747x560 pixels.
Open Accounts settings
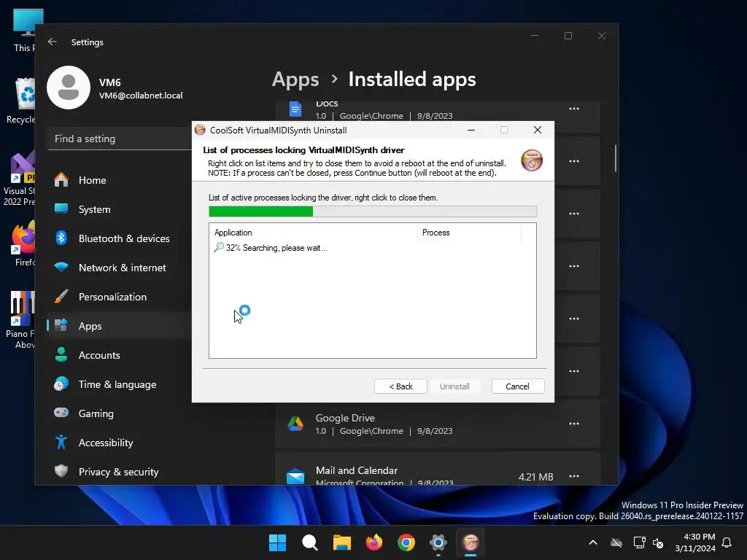(119, 355)
